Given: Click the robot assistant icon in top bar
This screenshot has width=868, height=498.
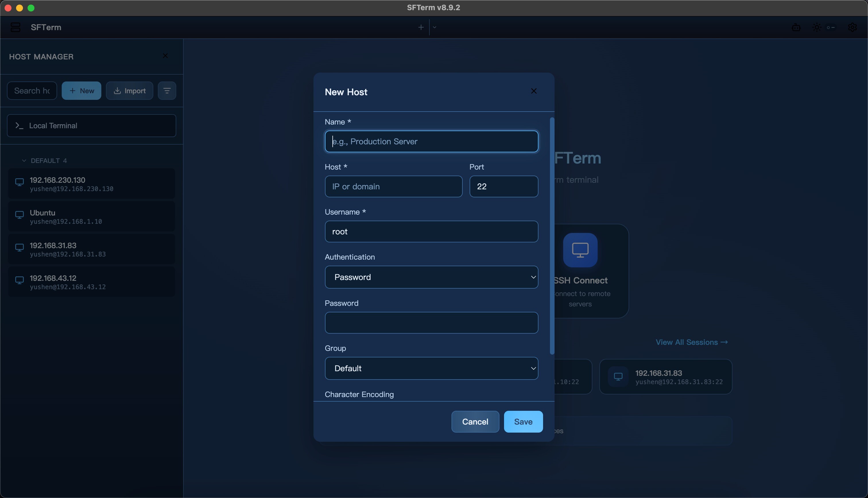Looking at the screenshot, I should pyautogui.click(x=797, y=27).
